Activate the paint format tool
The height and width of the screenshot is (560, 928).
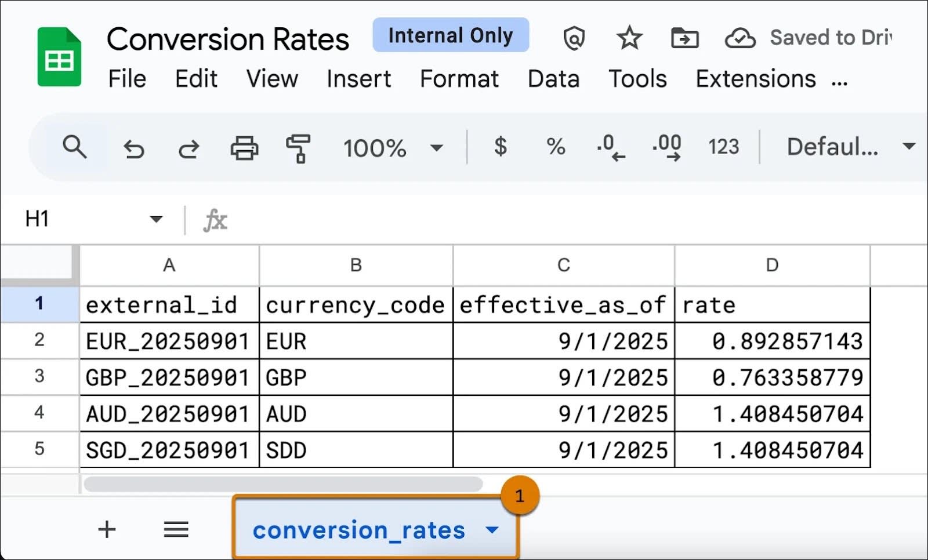pos(298,148)
